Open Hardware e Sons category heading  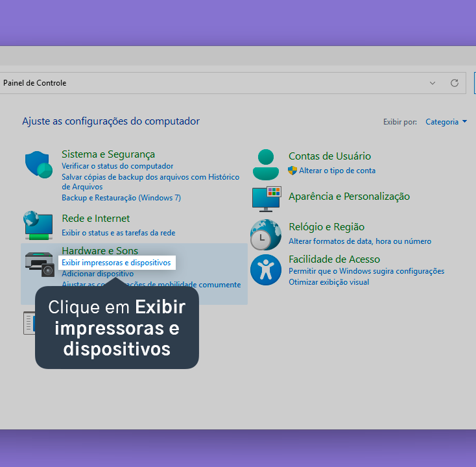coord(100,250)
